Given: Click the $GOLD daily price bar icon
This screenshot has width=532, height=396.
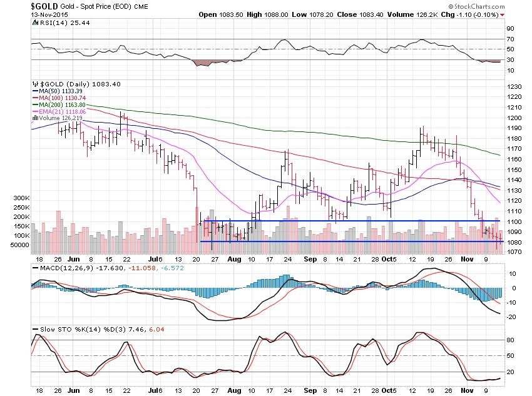Looking at the screenshot, I should point(35,84).
